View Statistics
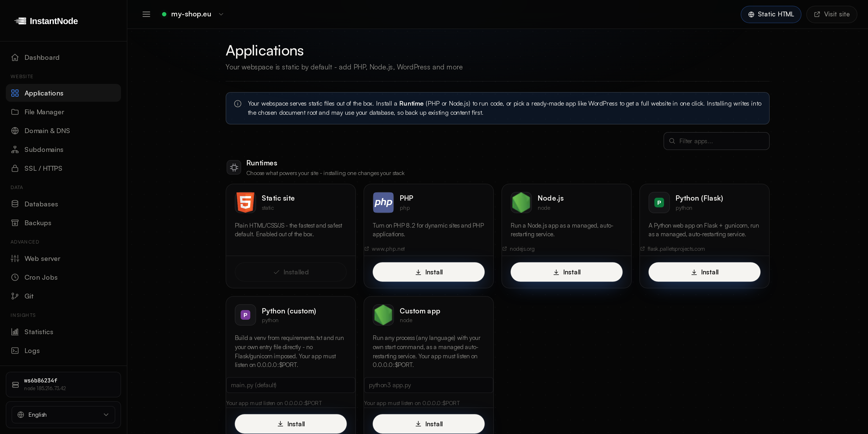868x434 pixels. pos(63,332)
